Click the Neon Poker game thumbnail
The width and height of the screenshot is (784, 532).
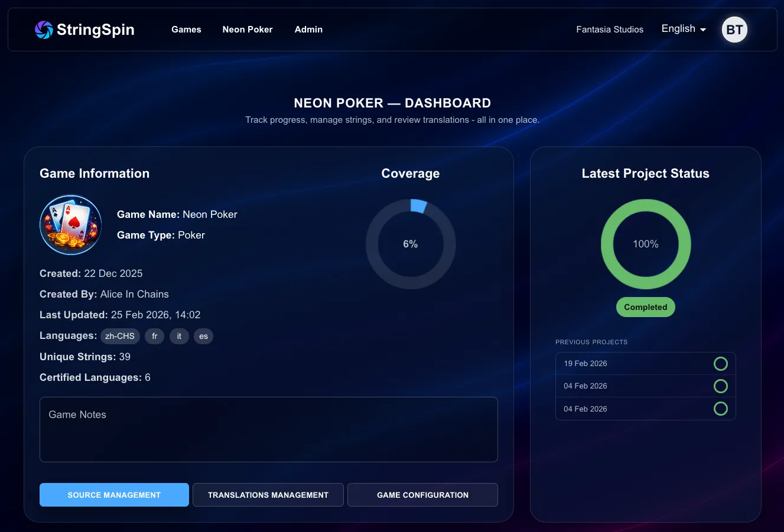tap(70, 224)
